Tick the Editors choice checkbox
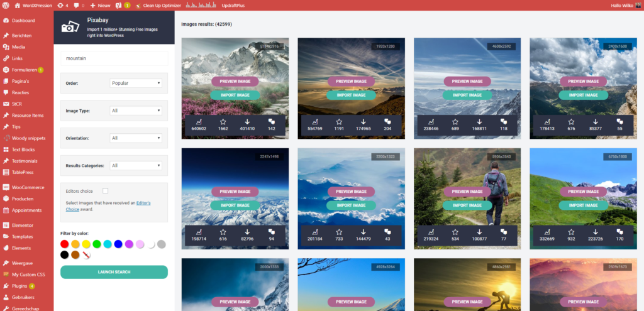Image resolution: width=644 pixels, height=311 pixels. pyautogui.click(x=106, y=191)
